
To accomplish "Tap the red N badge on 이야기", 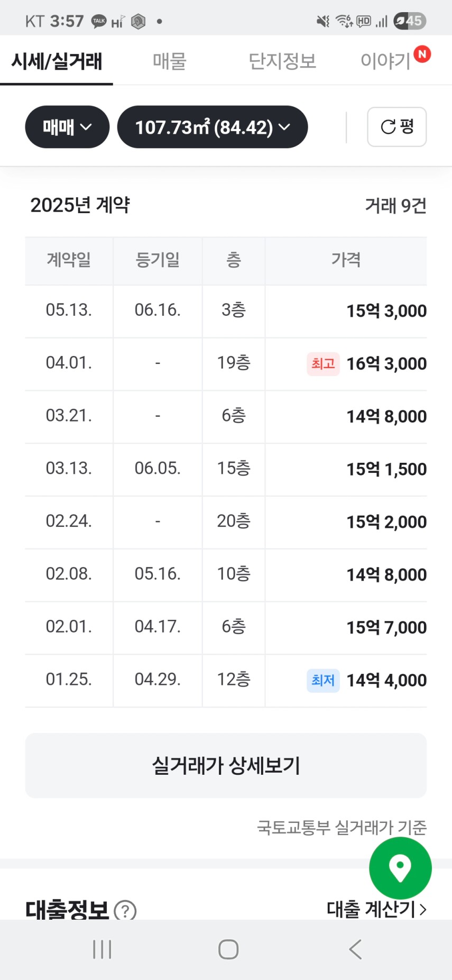I will [422, 54].
